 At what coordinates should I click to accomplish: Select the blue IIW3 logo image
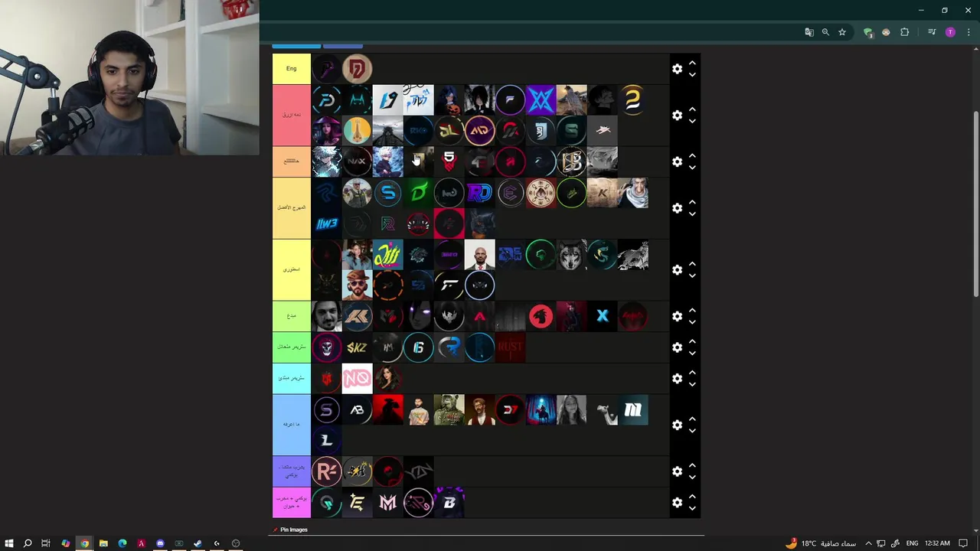(326, 223)
